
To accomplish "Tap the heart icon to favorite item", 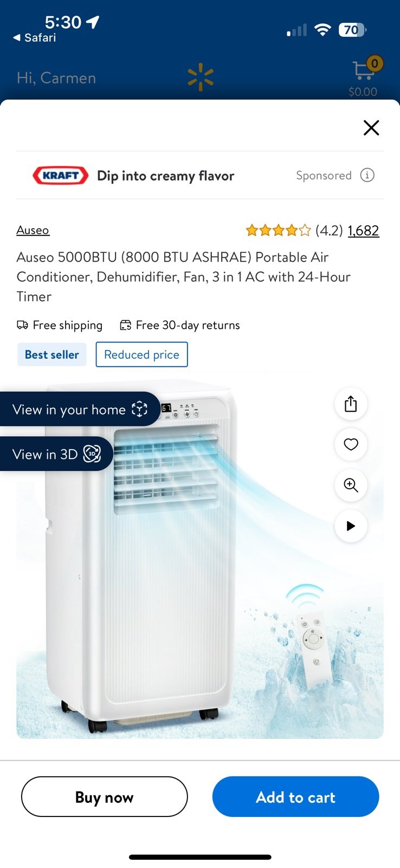I will (351, 444).
